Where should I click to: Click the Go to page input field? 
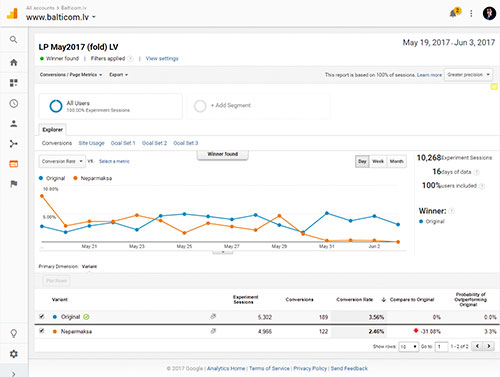pyautogui.click(x=442, y=347)
